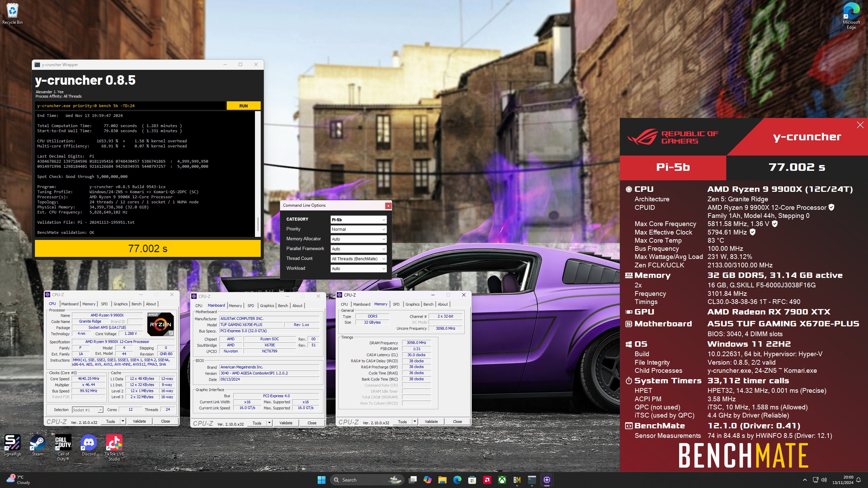
Task: Click Tools in the Mainboard CPU-Z window
Action: 257,423
